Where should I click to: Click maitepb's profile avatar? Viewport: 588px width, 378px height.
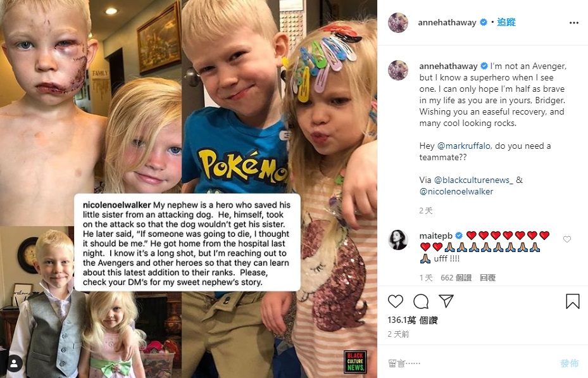point(398,239)
